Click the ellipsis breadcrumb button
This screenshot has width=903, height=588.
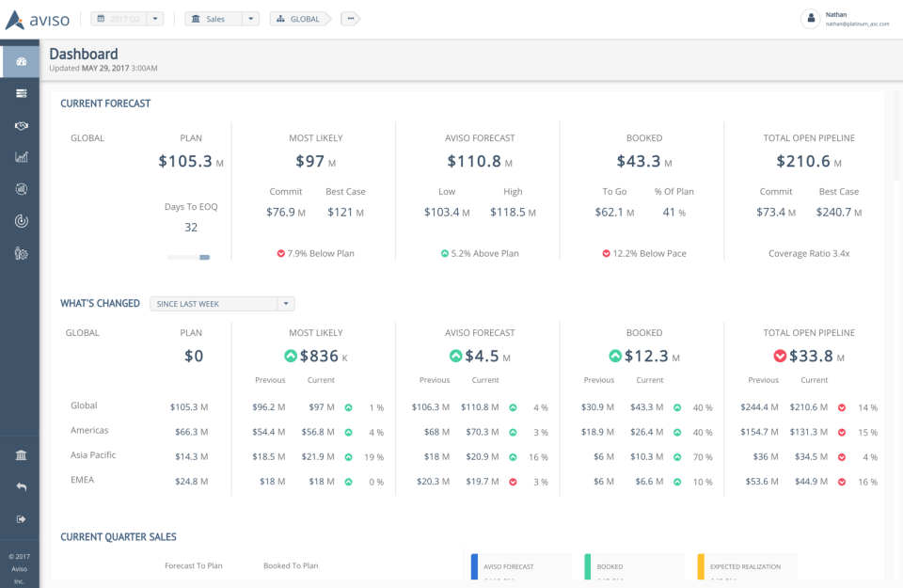(x=350, y=19)
